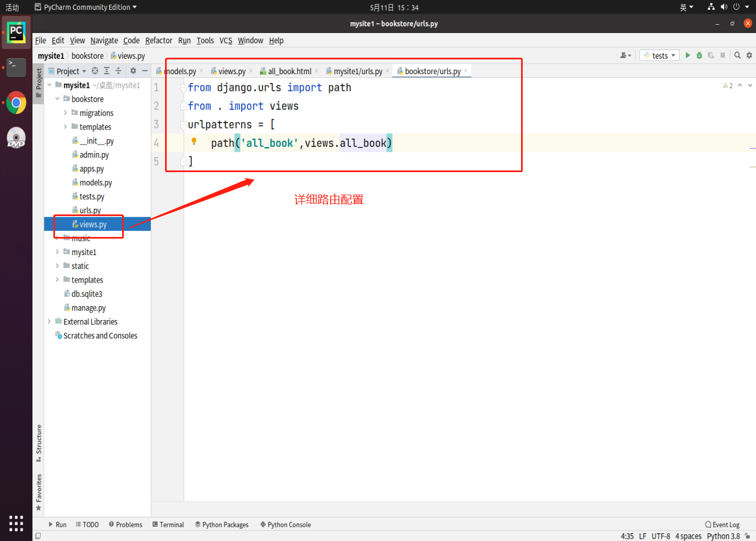Open the Code menu
The image size is (756, 541).
[x=132, y=41]
